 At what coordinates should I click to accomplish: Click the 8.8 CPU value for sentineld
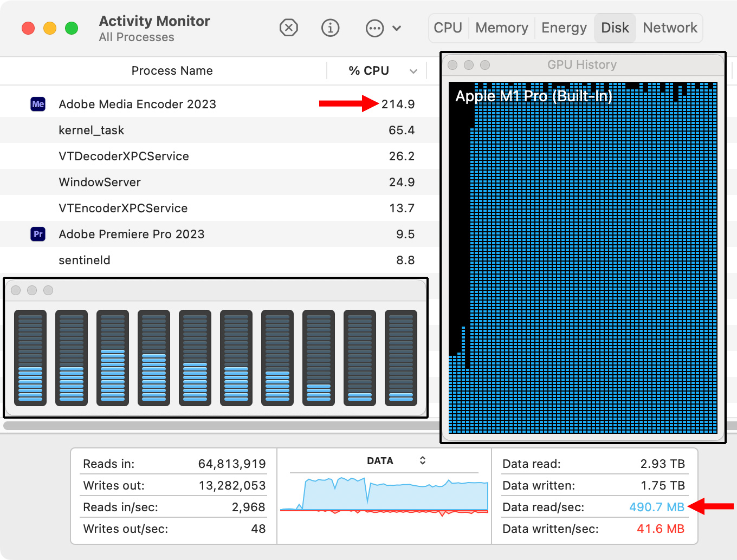click(405, 260)
